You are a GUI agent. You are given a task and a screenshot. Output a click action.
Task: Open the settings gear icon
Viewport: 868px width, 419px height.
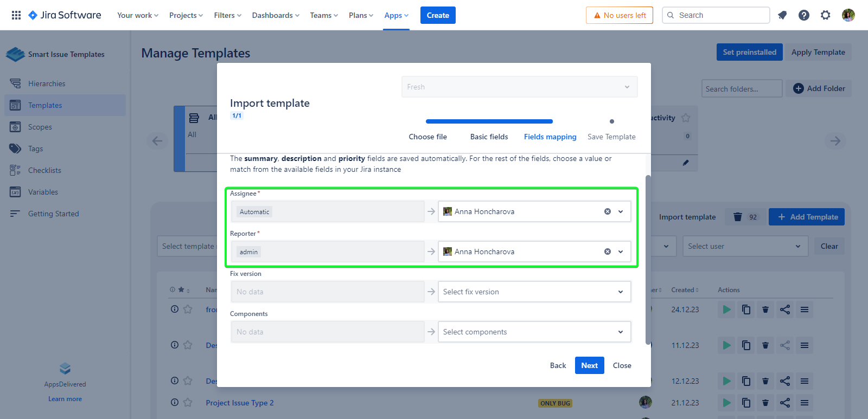[x=826, y=15]
